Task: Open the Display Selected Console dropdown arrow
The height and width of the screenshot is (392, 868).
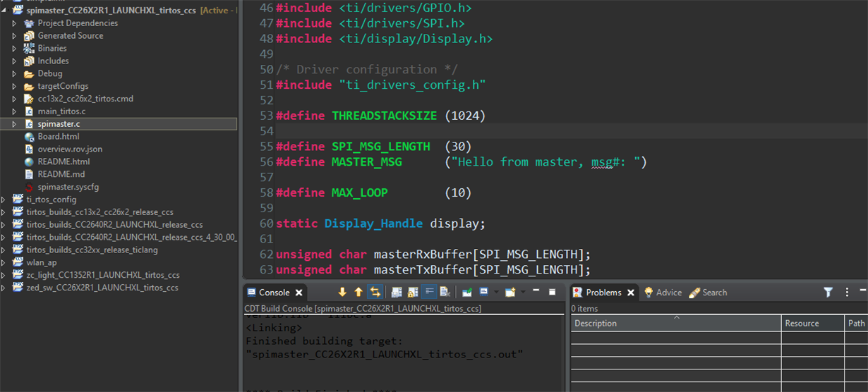Action: click(496, 292)
